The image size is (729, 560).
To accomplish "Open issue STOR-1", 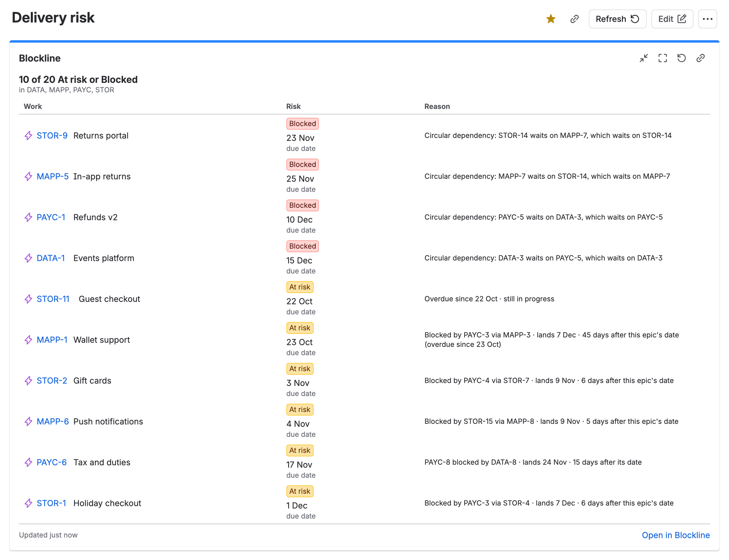I will click(x=51, y=503).
